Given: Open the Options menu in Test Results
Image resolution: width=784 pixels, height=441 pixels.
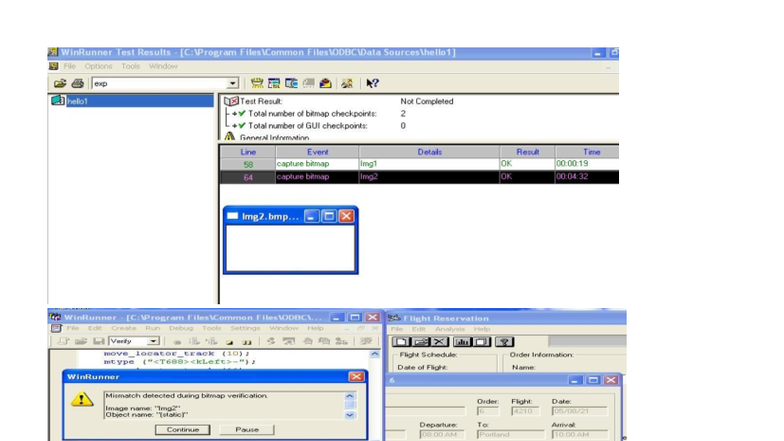Looking at the screenshot, I should coord(98,66).
